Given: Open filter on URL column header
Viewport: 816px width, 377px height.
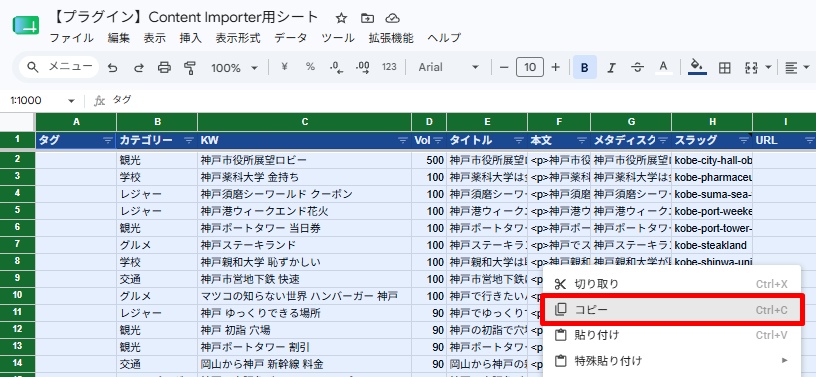Looking at the screenshot, I should (x=810, y=141).
